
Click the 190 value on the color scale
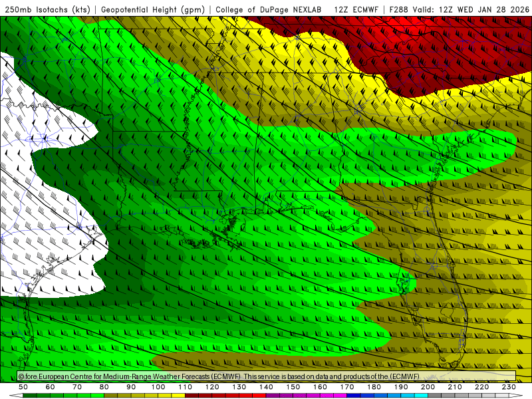click(401, 387)
